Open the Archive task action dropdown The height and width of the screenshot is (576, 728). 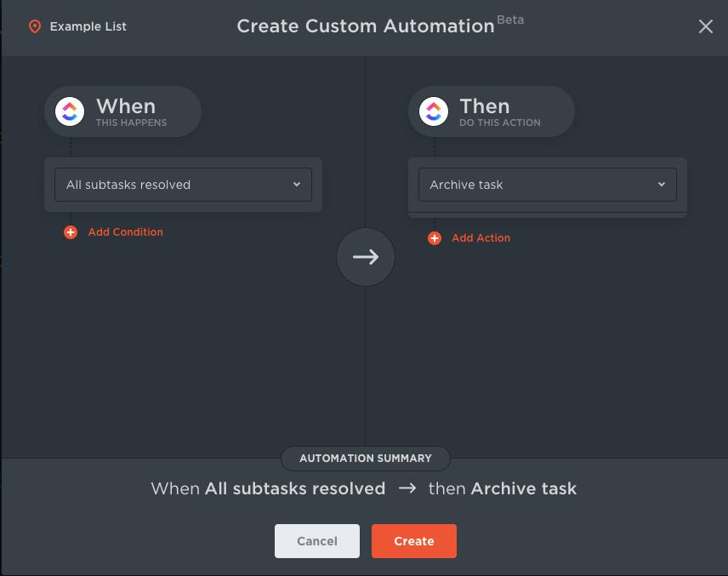pyautogui.click(x=547, y=185)
